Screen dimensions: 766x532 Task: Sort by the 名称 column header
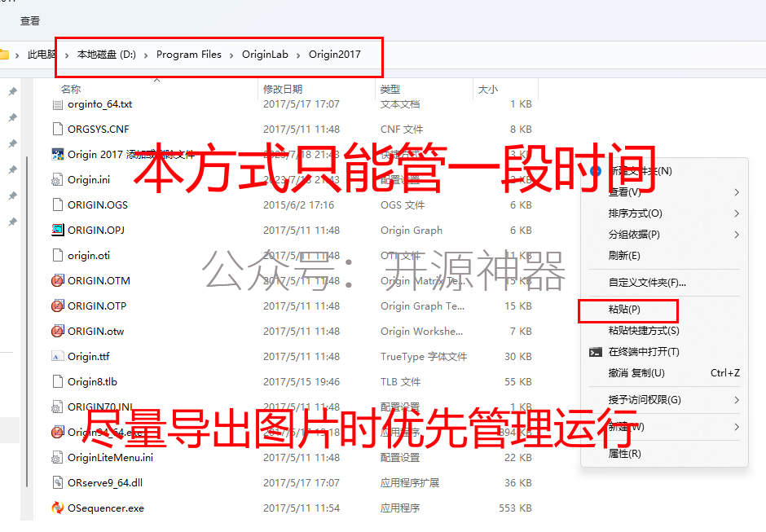point(71,89)
